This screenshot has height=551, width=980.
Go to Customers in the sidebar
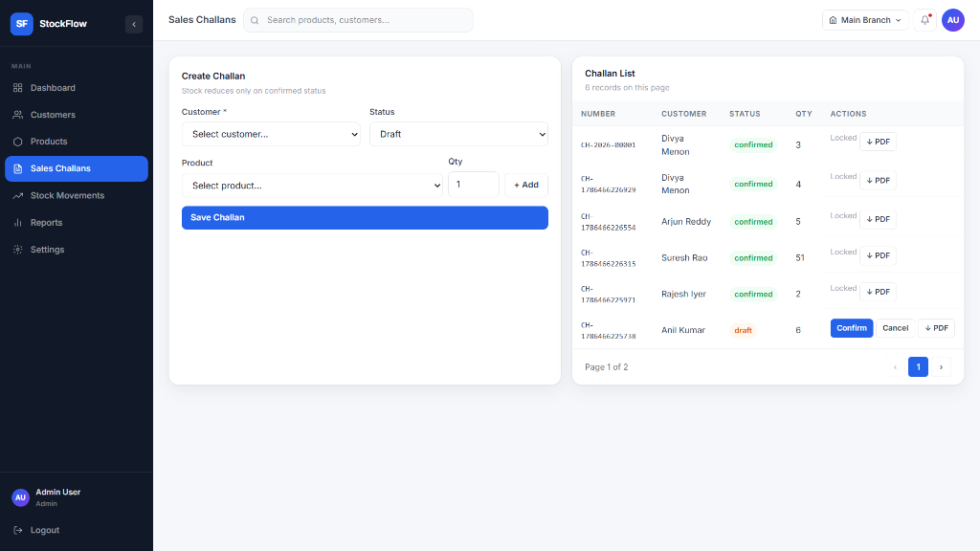coord(77,115)
